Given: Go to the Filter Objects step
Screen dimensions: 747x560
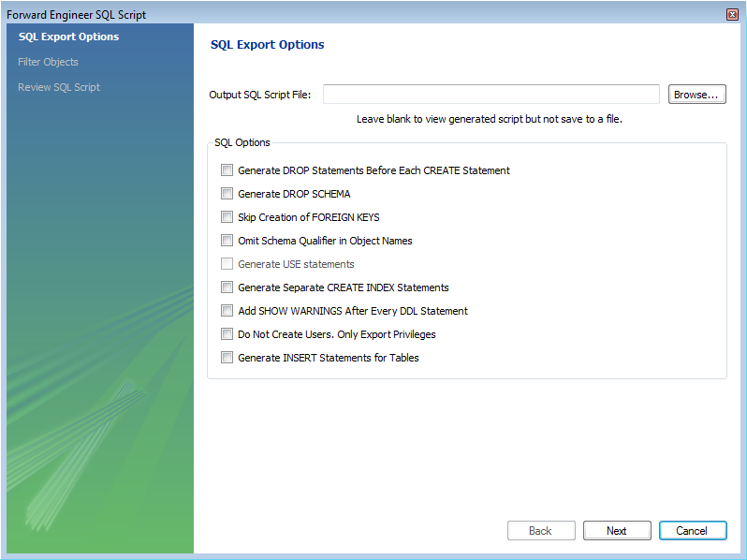Looking at the screenshot, I should (x=48, y=62).
